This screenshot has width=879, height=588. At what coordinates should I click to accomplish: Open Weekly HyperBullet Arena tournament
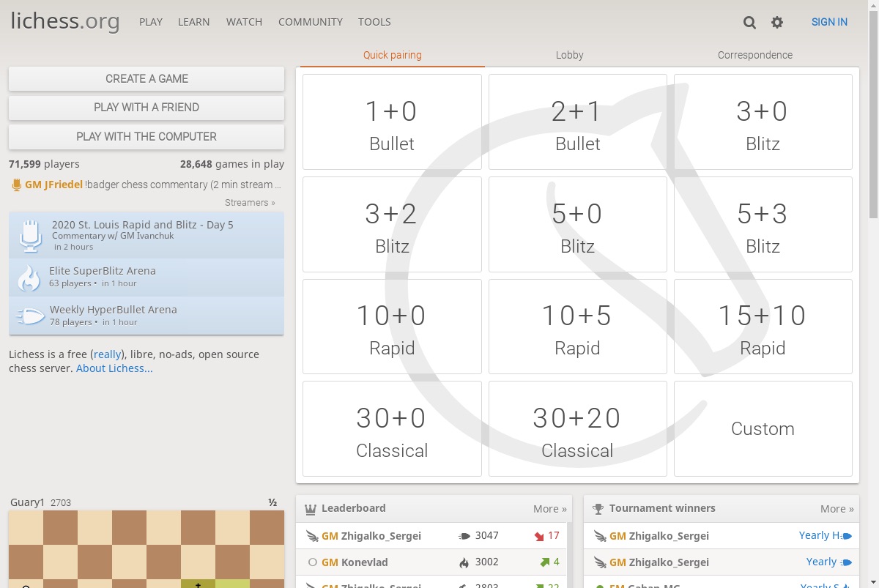(x=146, y=316)
